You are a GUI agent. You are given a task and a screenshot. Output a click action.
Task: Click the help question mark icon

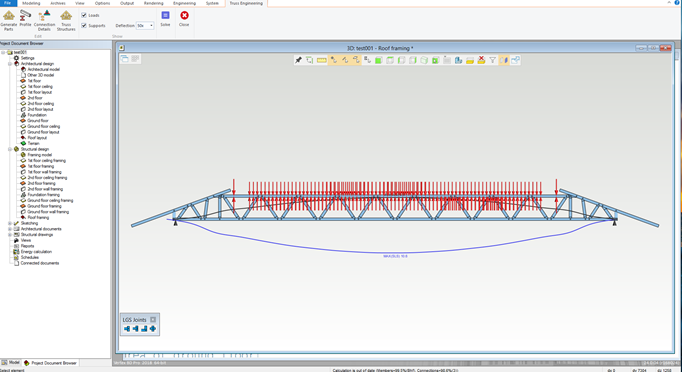click(678, 3)
